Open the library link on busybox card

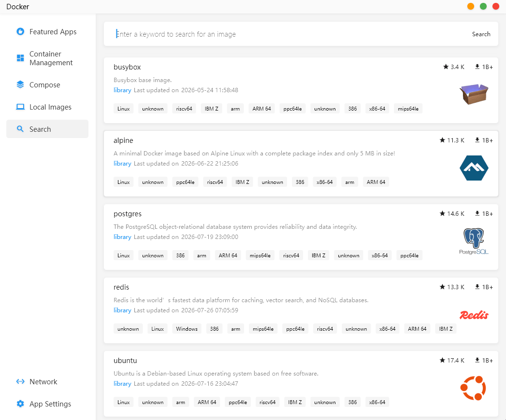pos(122,90)
